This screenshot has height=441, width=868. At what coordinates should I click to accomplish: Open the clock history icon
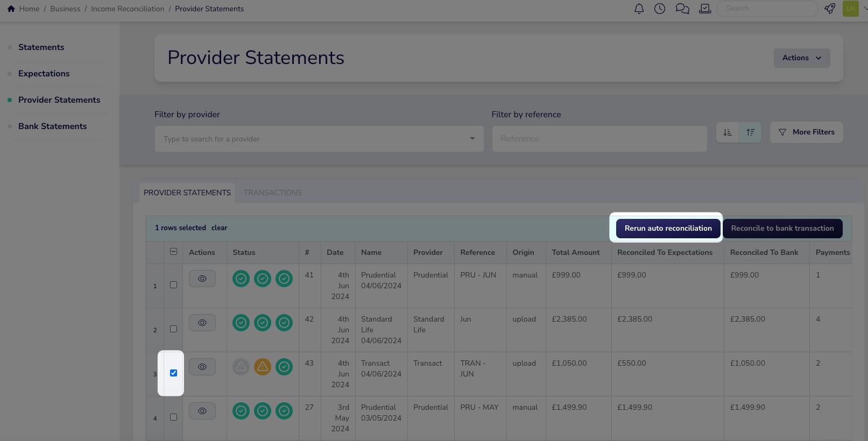coord(660,9)
